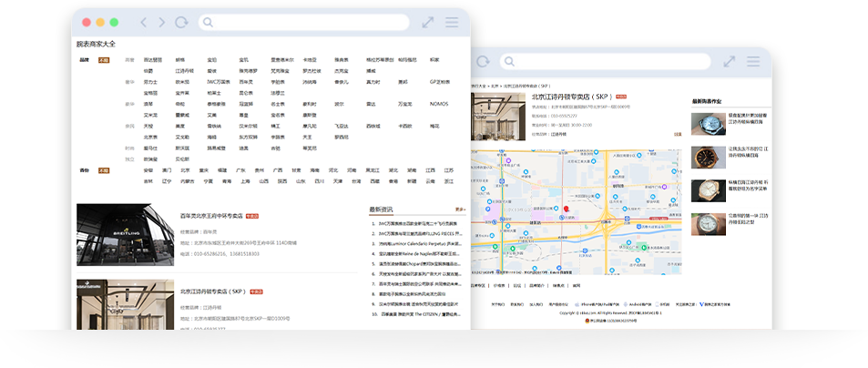Open the Android客户端 link in footer
The width and height of the screenshot is (868, 368).
pos(638,304)
